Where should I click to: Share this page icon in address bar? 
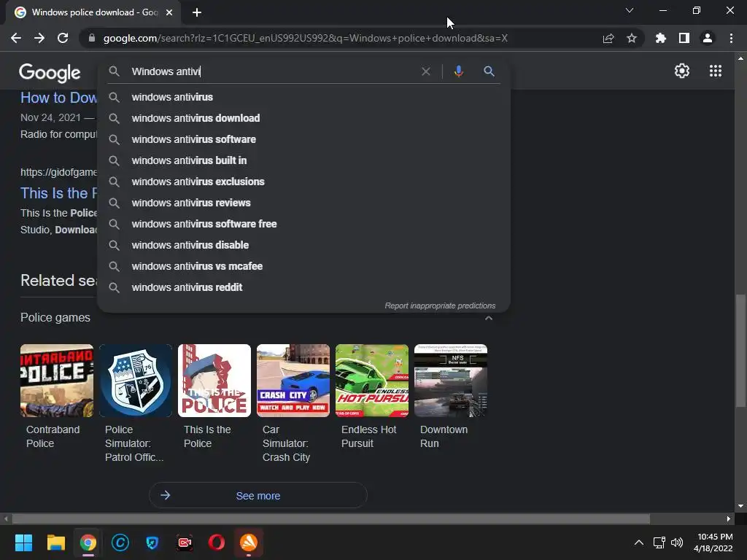pos(608,39)
